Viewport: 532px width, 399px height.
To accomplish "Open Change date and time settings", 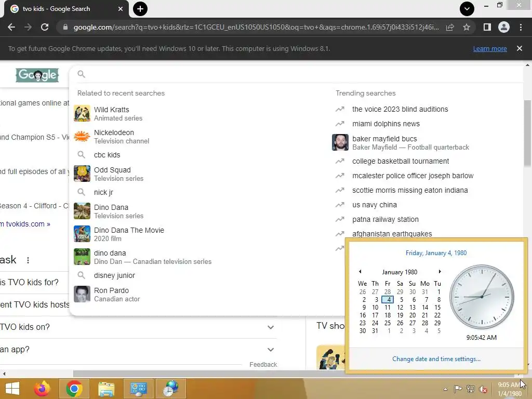I will pyautogui.click(x=436, y=359).
